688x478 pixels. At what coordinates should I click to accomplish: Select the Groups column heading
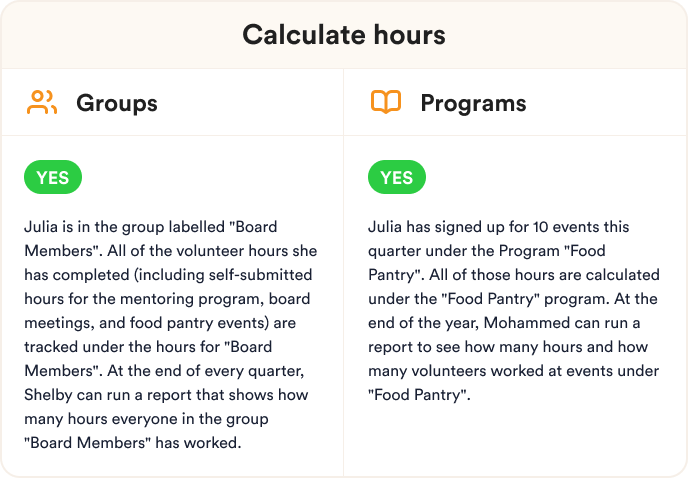[x=117, y=104]
